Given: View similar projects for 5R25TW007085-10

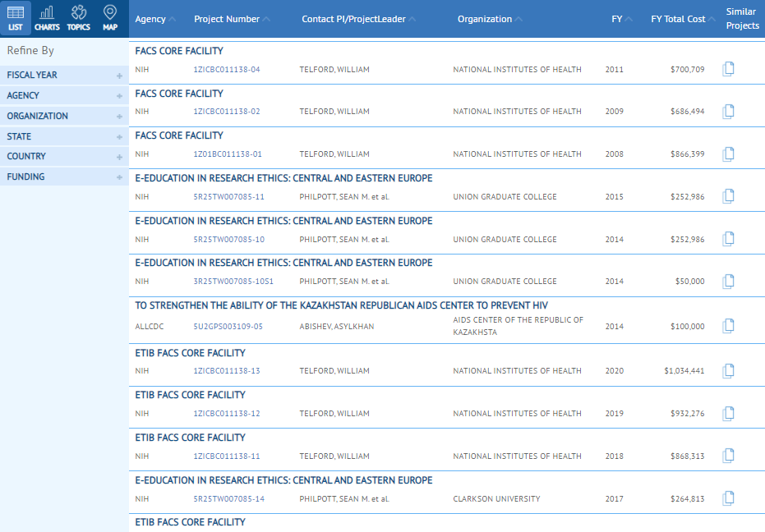Looking at the screenshot, I should [x=728, y=239].
